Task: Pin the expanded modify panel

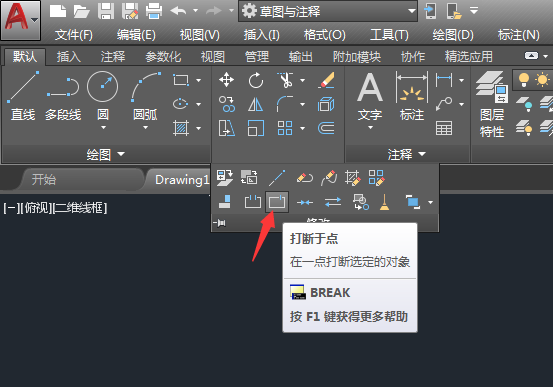Action: (x=220, y=223)
